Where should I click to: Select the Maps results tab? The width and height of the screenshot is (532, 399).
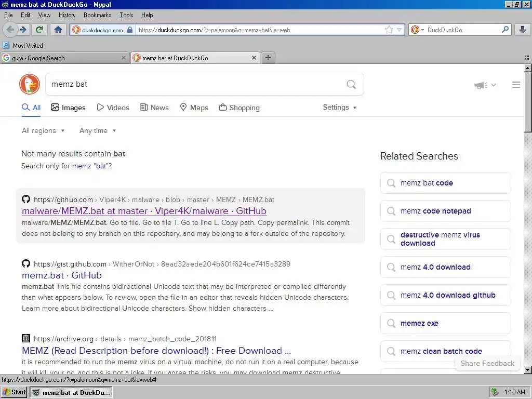(x=194, y=108)
